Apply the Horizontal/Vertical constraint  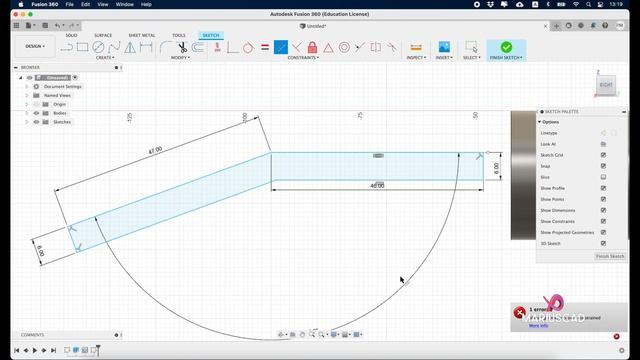point(217,47)
